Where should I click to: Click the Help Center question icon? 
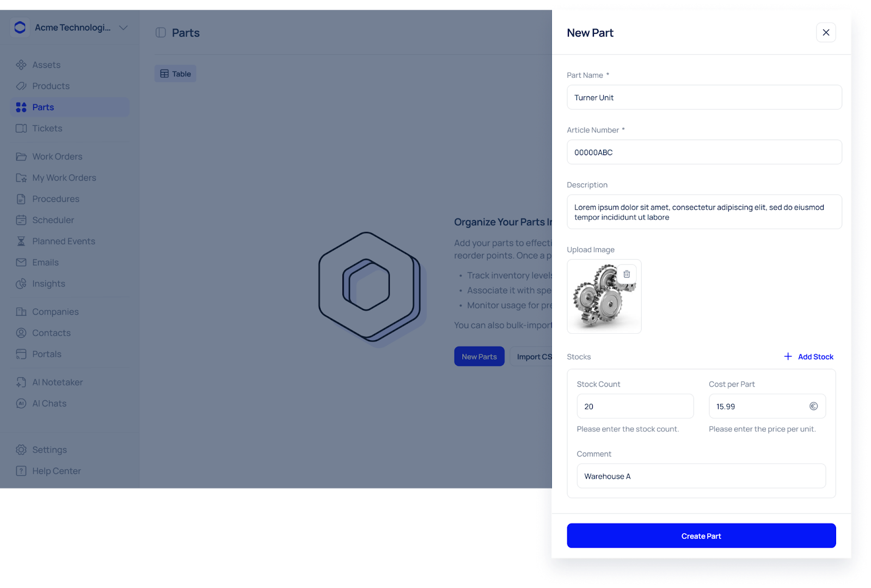(x=21, y=471)
